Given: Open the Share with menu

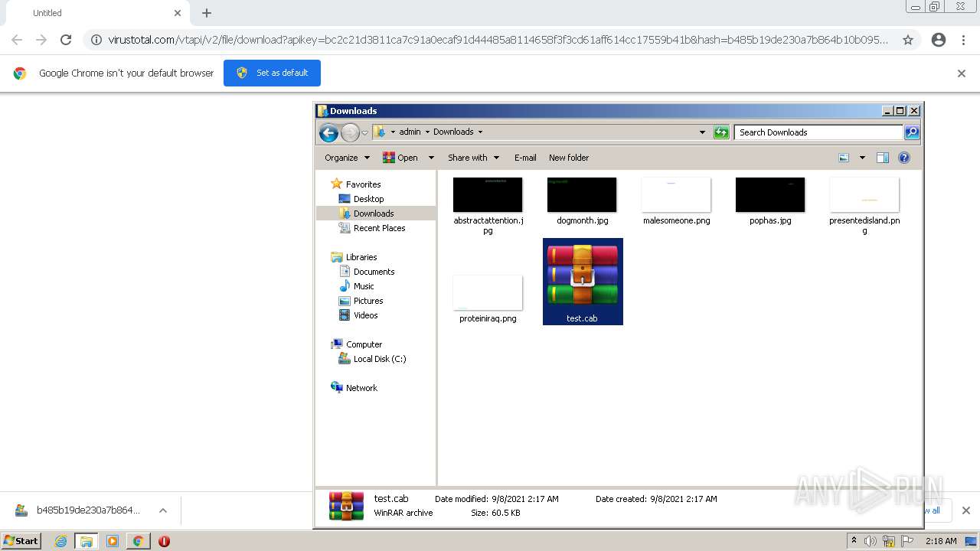Looking at the screenshot, I should pos(473,158).
